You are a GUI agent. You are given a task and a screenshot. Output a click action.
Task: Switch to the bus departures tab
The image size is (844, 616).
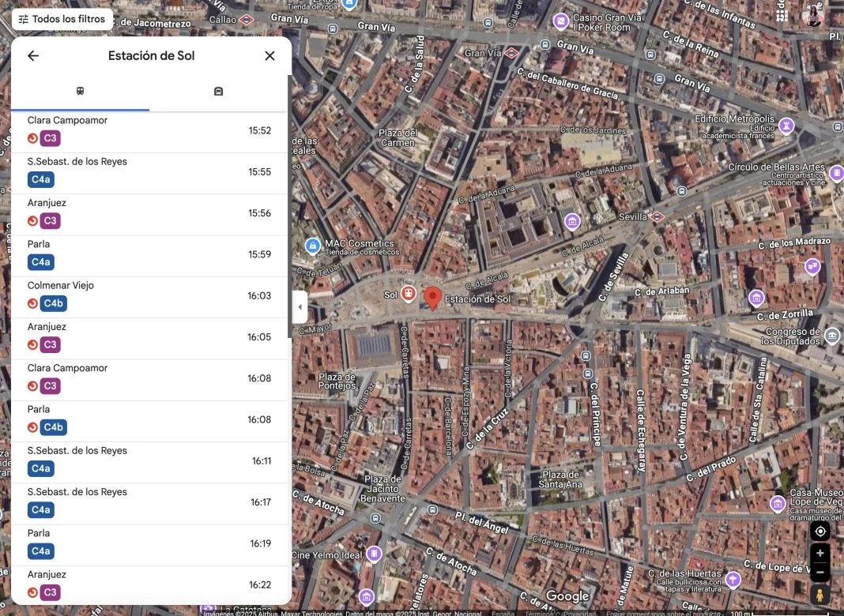(218, 92)
